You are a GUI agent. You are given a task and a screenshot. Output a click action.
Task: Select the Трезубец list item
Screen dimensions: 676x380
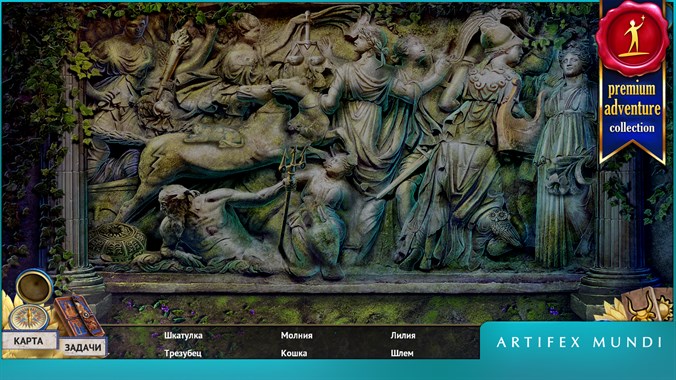(x=183, y=353)
